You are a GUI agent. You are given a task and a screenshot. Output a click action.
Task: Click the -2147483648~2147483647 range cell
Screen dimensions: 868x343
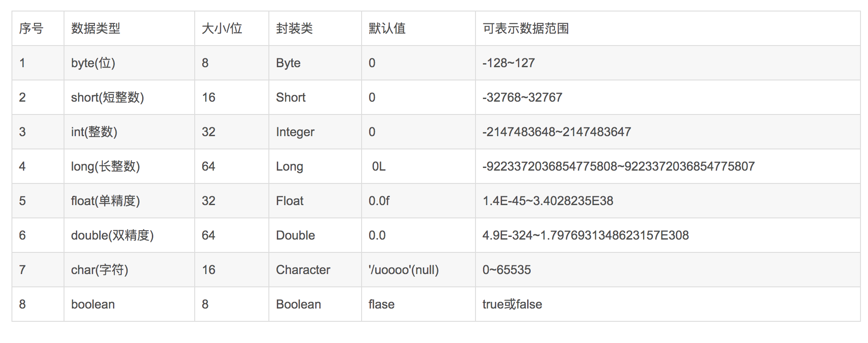point(557,132)
